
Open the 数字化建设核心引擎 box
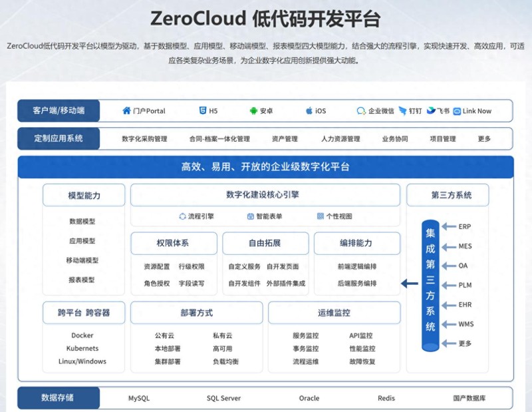(x=265, y=195)
